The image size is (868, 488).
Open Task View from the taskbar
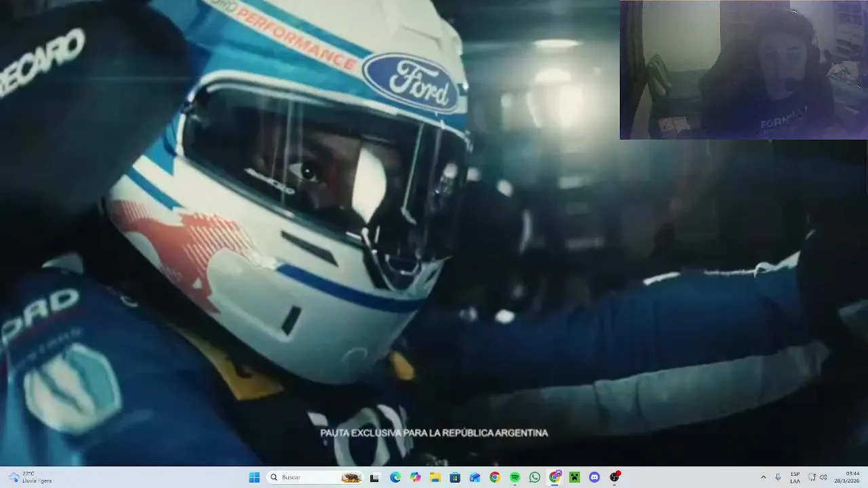(374, 477)
